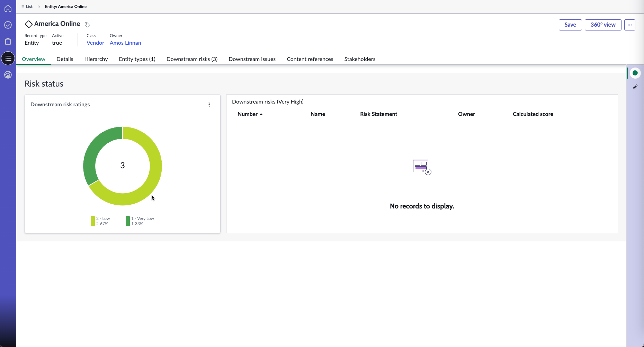This screenshot has height=347, width=644.
Task: Click the Record type value Entity
Action: [x=32, y=43]
